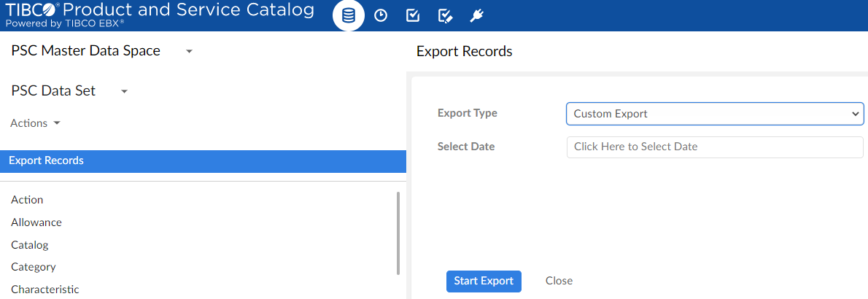868x299 pixels.
Task: Open the Action table in the list
Action: [27, 200]
